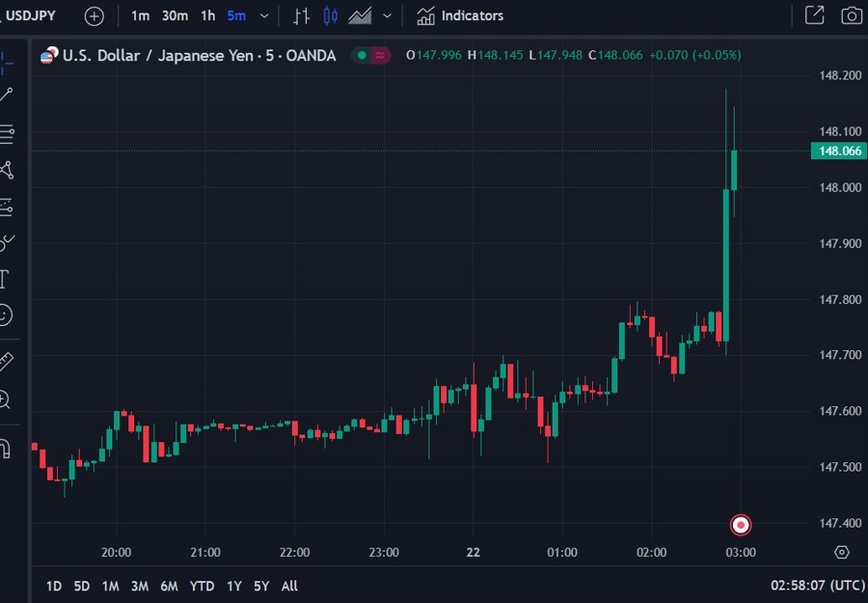Select the ruler measure tool
This screenshot has height=603, width=868.
[6, 362]
